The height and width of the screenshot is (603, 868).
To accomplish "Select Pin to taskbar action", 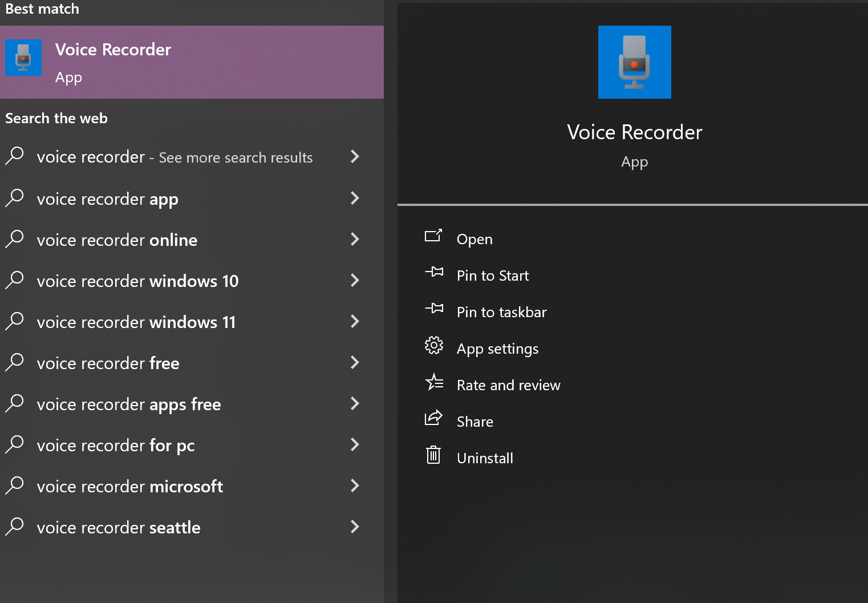I will coord(502,312).
